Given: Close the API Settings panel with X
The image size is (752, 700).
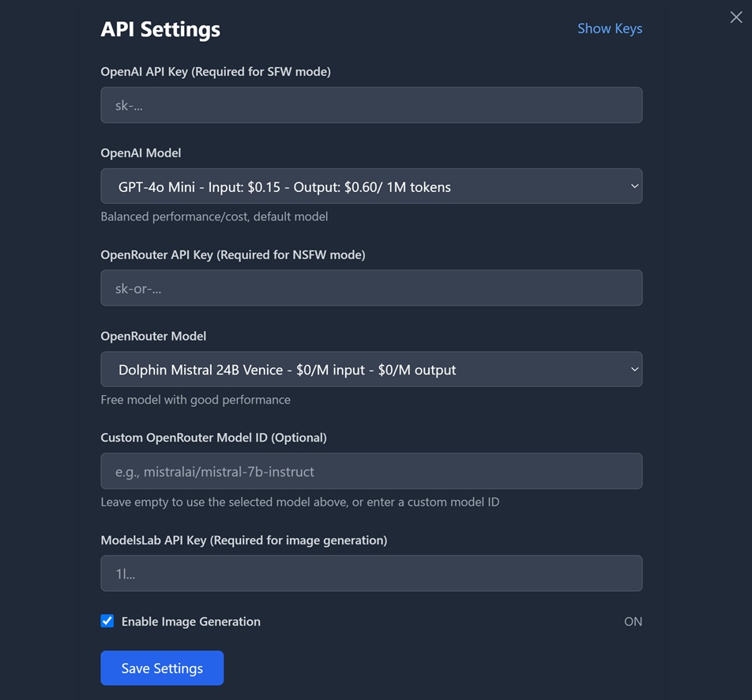Looking at the screenshot, I should 735,17.
